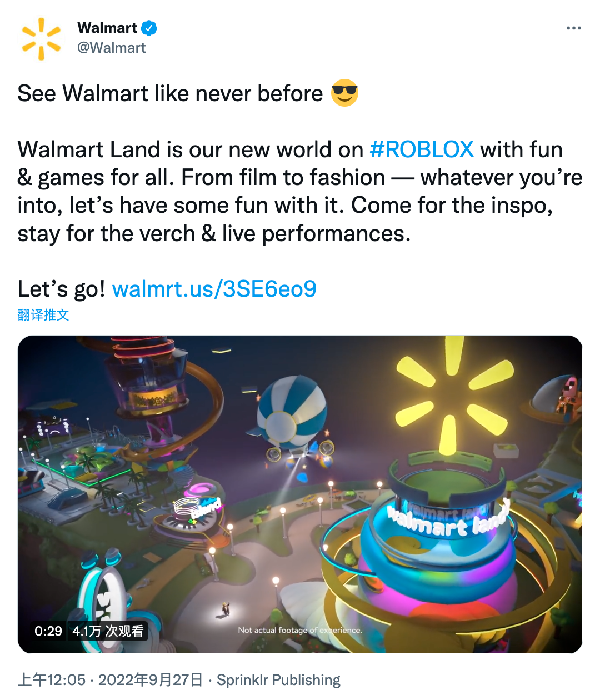Click the 'Not actual footage' disclaimer text

(x=300, y=630)
